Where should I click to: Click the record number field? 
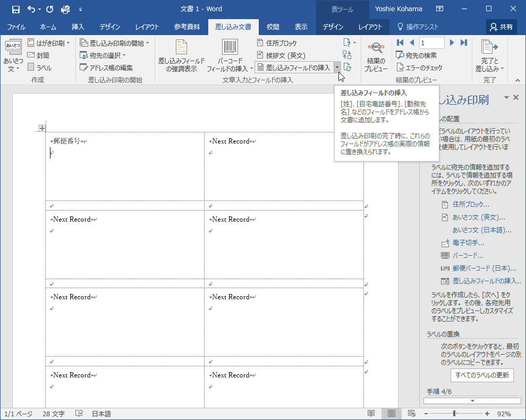432,43
